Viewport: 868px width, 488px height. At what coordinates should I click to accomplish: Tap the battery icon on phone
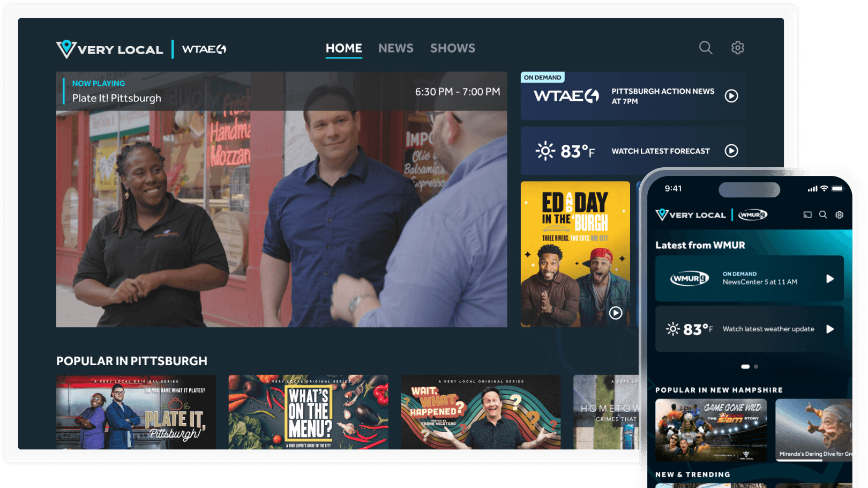838,188
